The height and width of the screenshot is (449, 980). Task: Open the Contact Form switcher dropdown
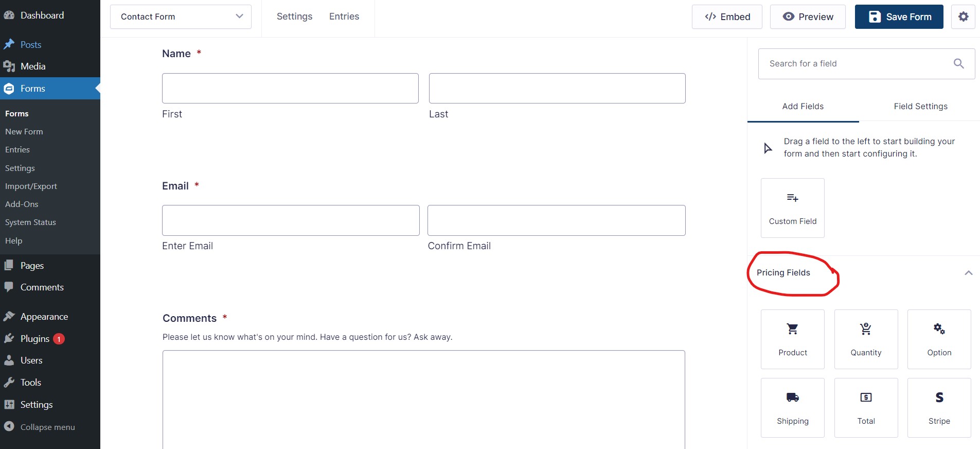181,16
